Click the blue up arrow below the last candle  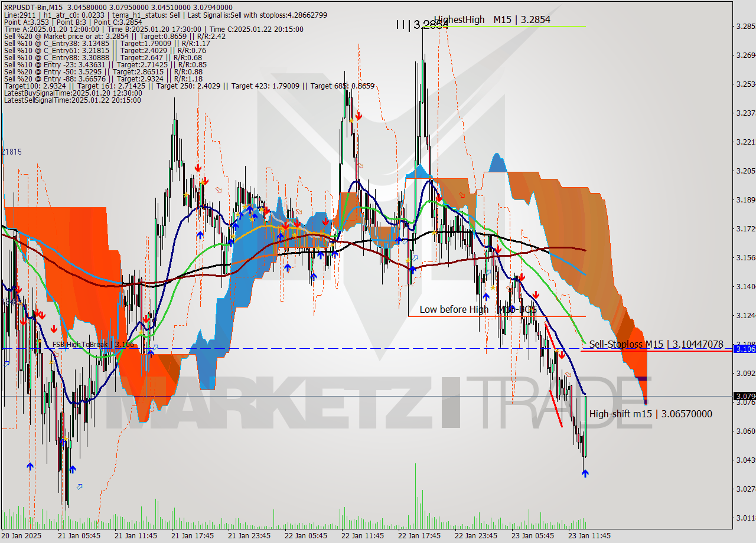tap(585, 473)
